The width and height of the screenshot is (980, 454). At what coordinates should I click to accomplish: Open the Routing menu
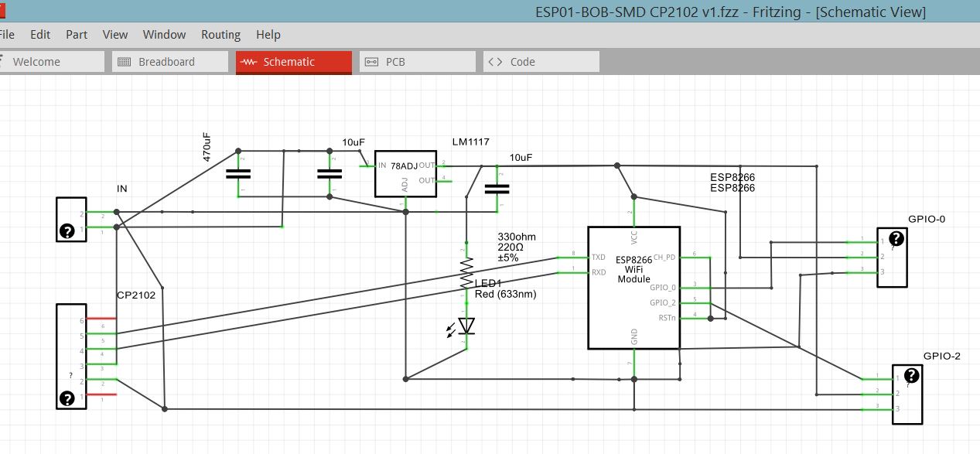point(220,35)
